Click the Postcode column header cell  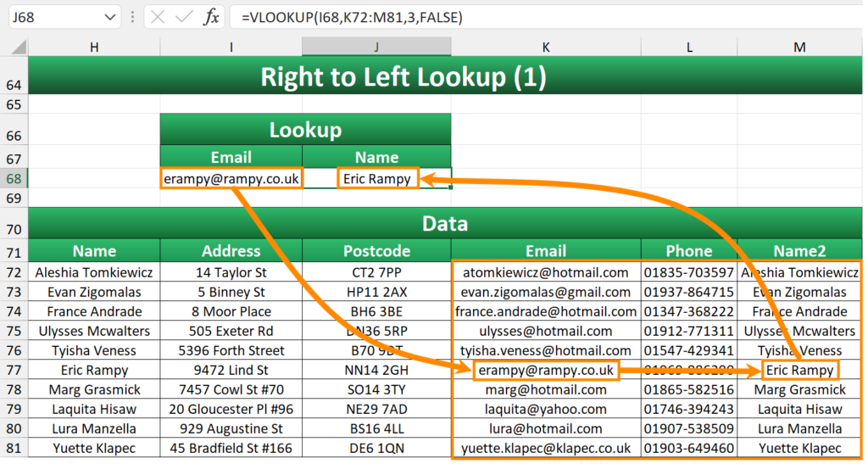[376, 251]
